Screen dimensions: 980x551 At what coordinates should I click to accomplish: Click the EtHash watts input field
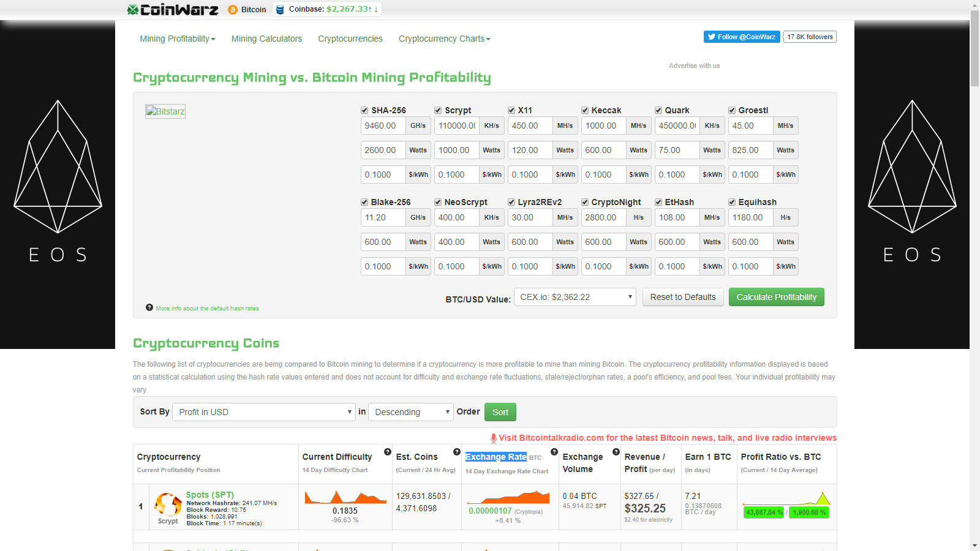677,242
